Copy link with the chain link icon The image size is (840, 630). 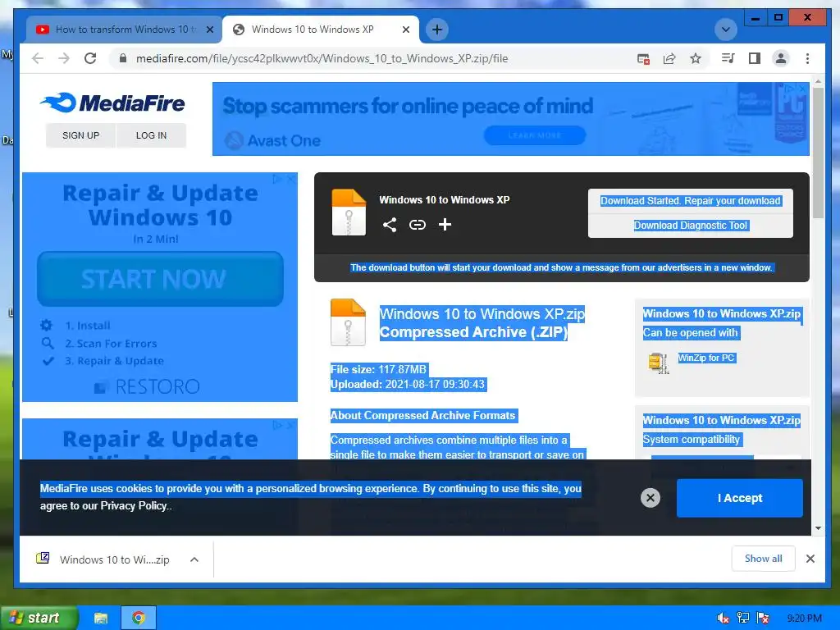point(418,225)
